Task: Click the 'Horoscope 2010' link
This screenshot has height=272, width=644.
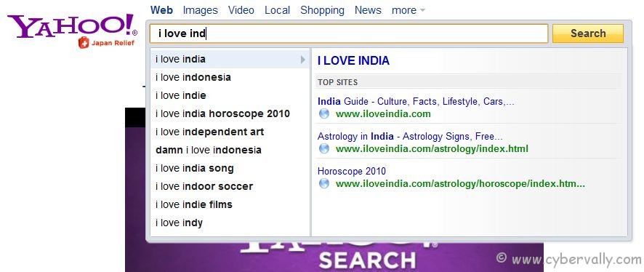Action: click(x=352, y=172)
